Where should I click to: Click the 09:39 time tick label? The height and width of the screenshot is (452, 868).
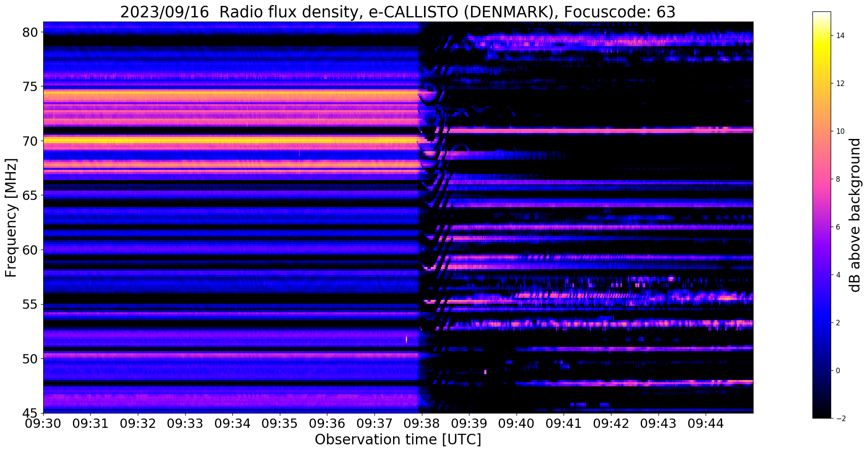469,423
